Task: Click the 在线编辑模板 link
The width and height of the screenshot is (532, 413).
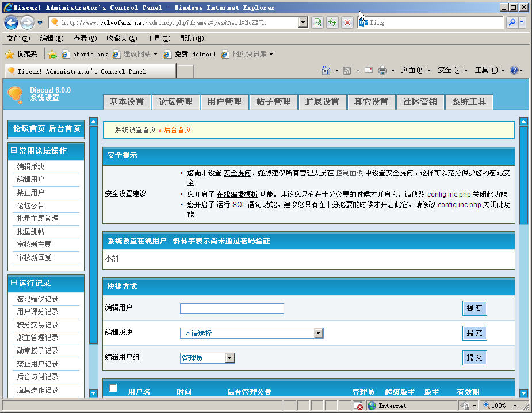Action: 237,194
